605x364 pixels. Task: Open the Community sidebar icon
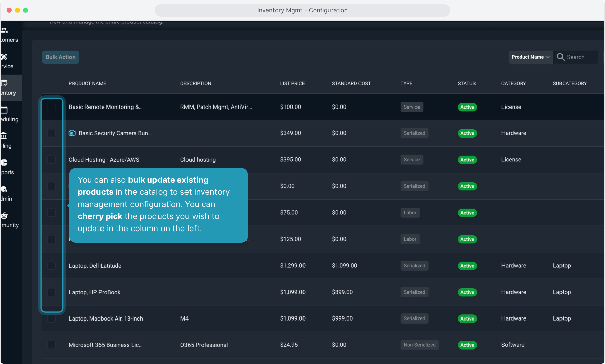(x=4, y=216)
